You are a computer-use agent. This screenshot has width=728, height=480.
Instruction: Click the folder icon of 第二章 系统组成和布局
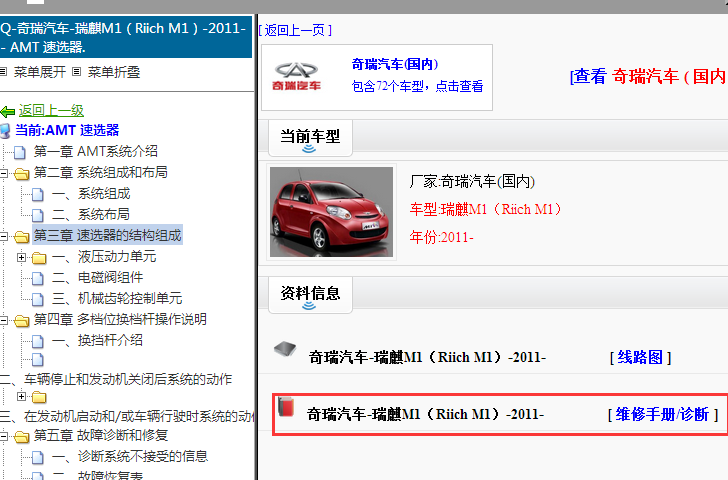point(21,174)
